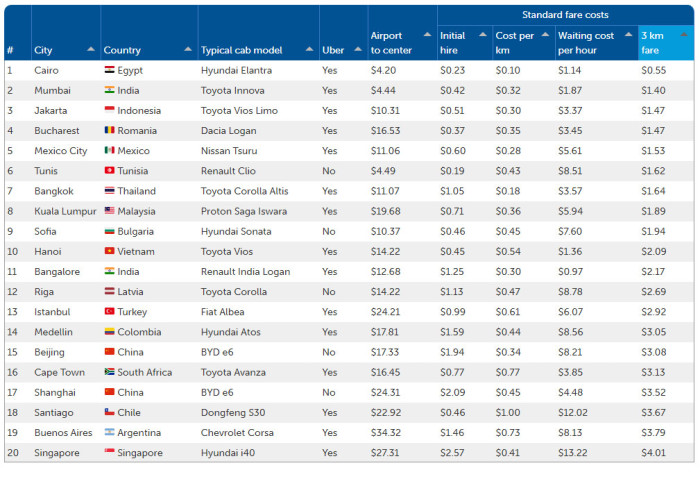Screen dimensions: 700x486
Task: Click the $0.55 3 km fare value
Action: point(654,70)
